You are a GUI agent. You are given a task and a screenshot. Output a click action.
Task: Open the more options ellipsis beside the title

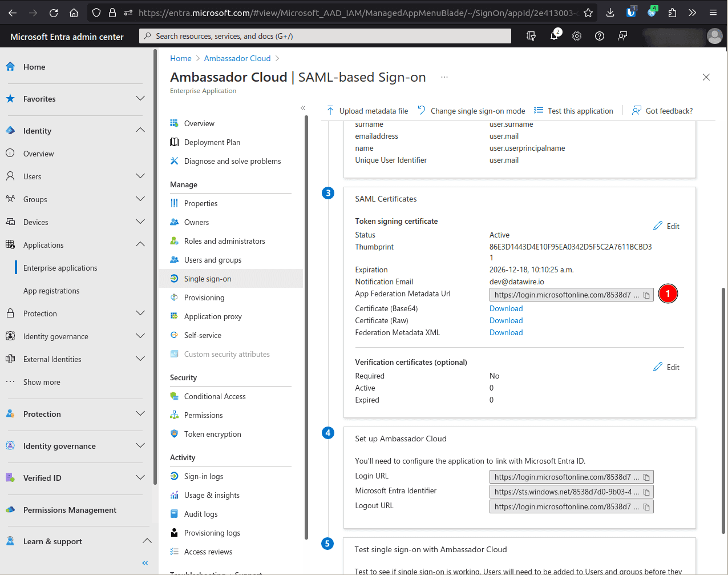[444, 77]
